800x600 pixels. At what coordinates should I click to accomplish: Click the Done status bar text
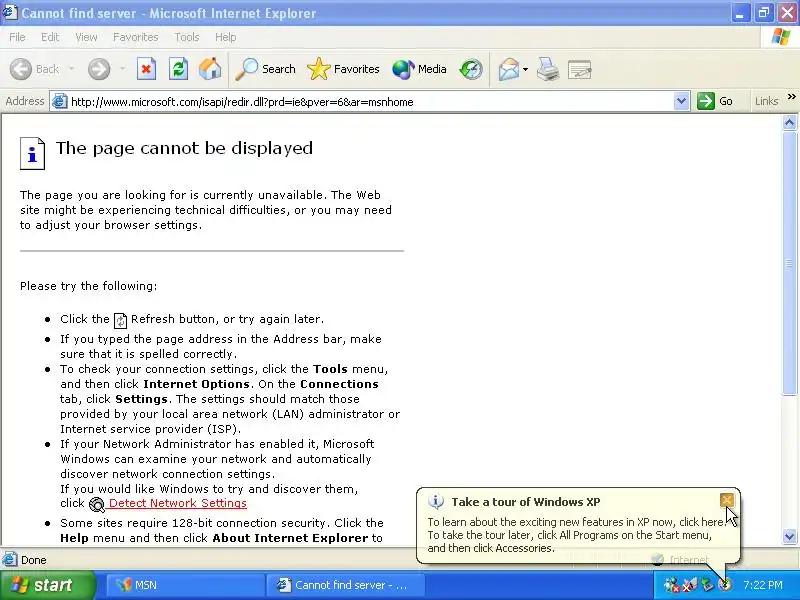34,560
